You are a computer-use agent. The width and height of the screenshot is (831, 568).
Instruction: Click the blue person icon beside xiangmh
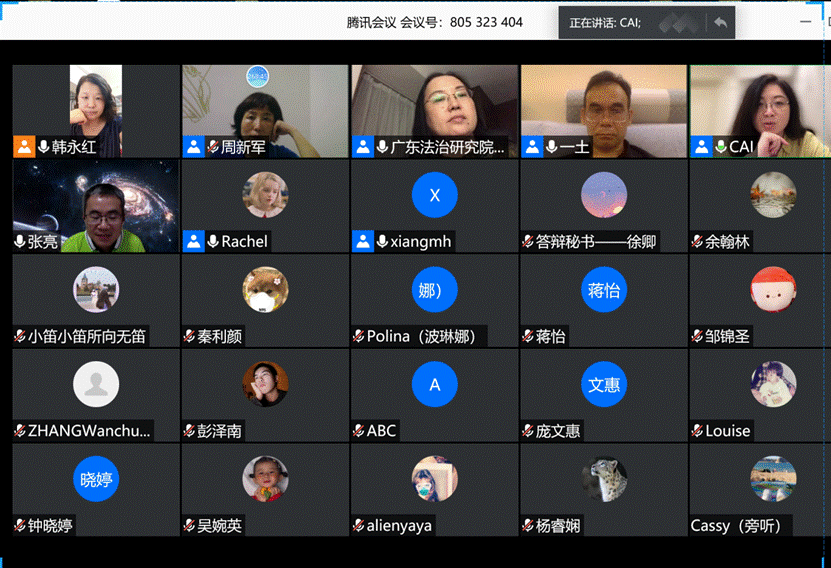(x=362, y=241)
